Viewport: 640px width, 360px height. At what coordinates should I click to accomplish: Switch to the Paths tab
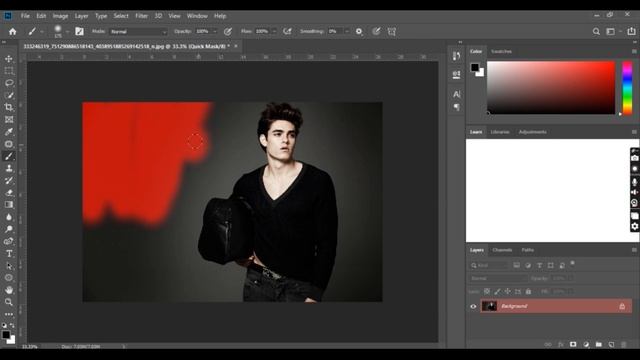point(527,250)
